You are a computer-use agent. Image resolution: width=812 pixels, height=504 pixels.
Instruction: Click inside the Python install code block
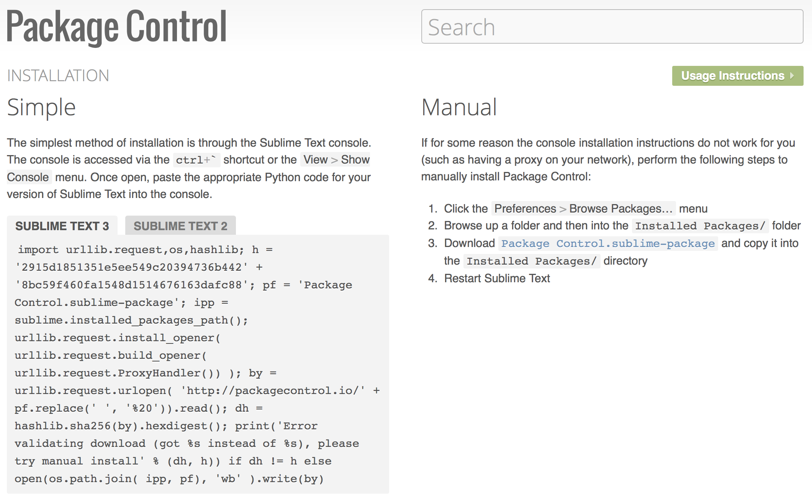[198, 364]
